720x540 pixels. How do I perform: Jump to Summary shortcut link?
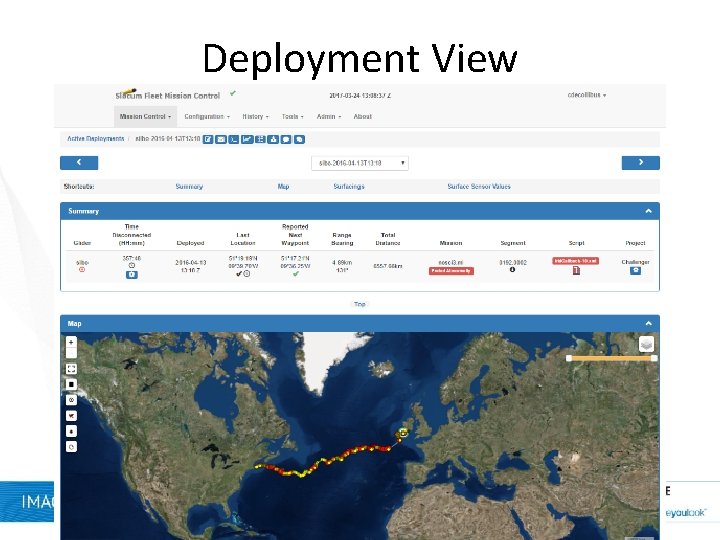pyautogui.click(x=189, y=186)
